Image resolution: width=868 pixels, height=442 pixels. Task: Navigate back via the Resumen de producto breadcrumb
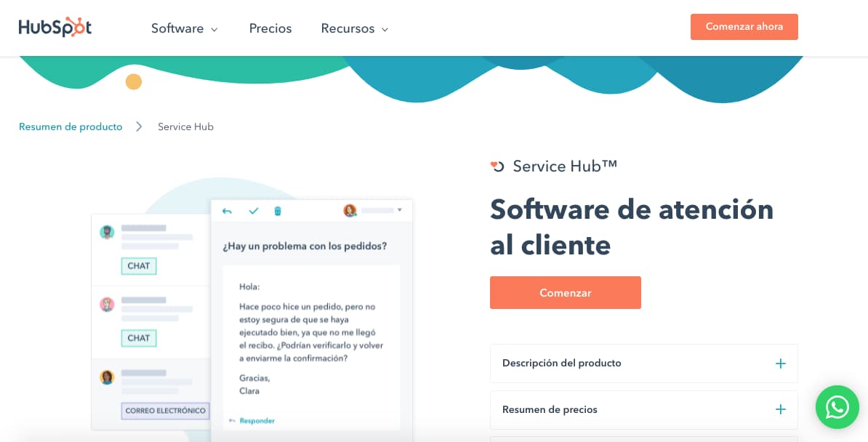coord(70,126)
